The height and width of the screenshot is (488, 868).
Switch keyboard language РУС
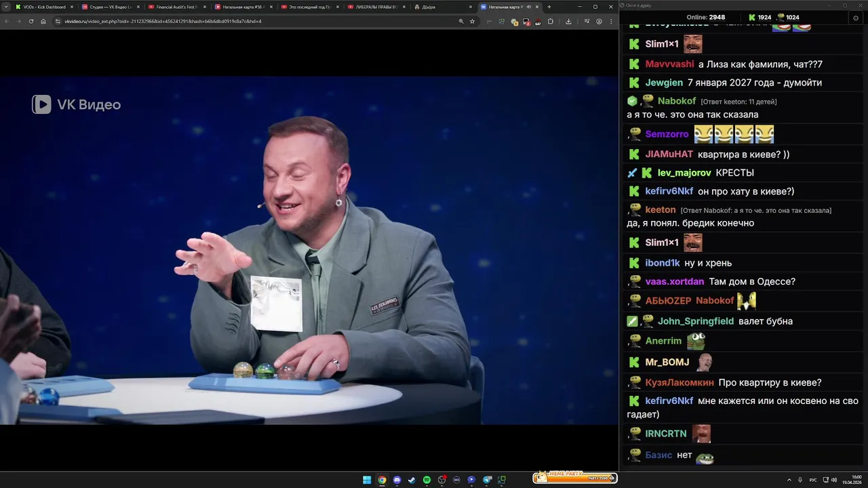(x=813, y=480)
